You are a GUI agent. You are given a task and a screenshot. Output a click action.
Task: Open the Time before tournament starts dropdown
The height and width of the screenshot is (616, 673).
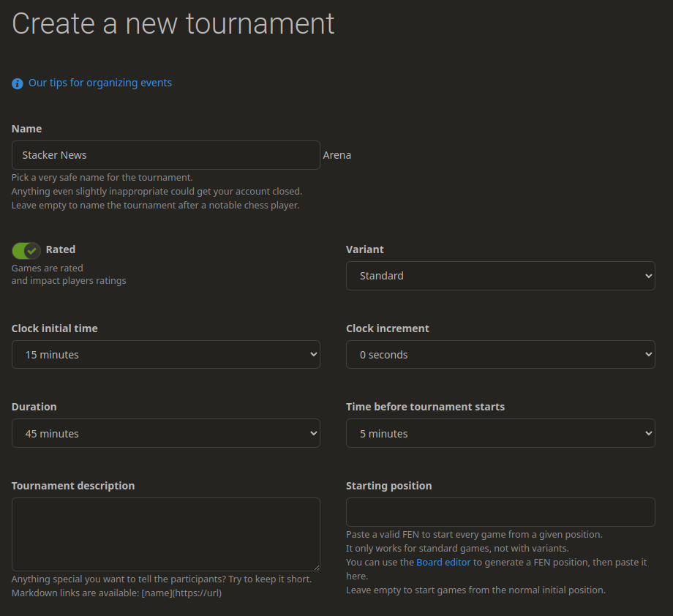(500, 434)
